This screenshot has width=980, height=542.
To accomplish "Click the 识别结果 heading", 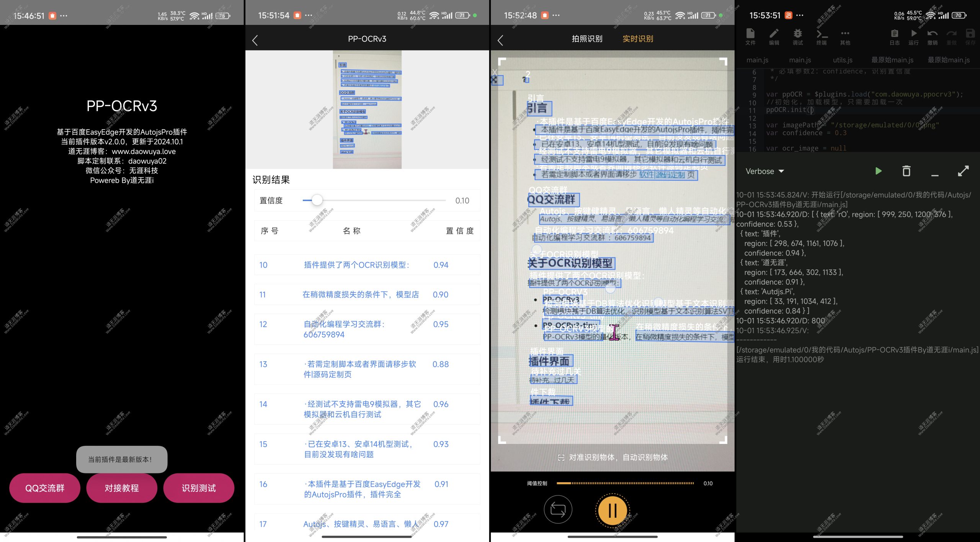I will 271,180.
